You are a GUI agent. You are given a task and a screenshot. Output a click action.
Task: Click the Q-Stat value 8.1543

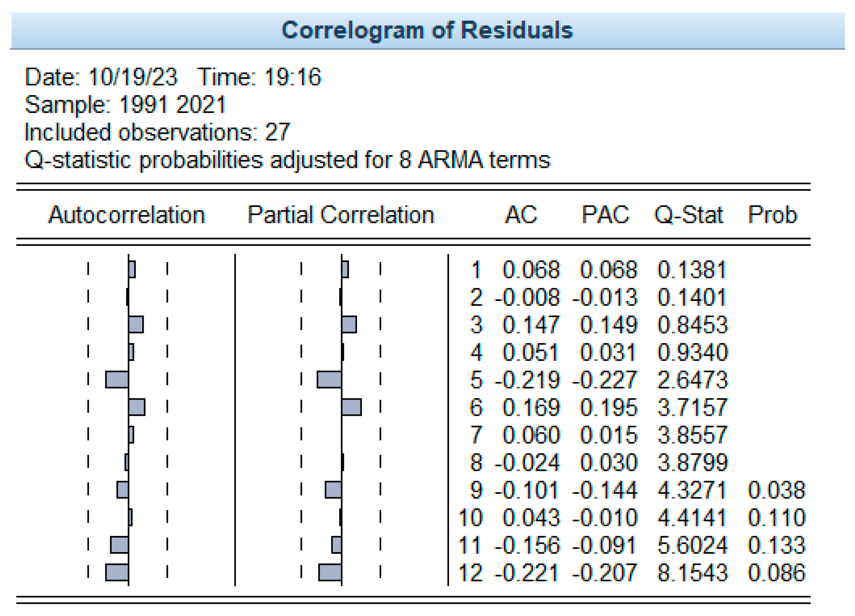pos(692,572)
